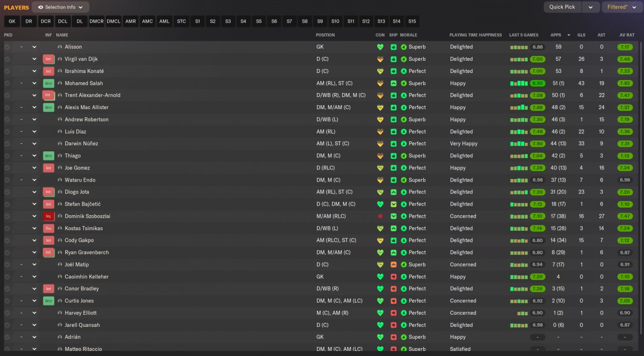Select the S7 substitute slot
This screenshot has height=356, width=644.
click(289, 22)
